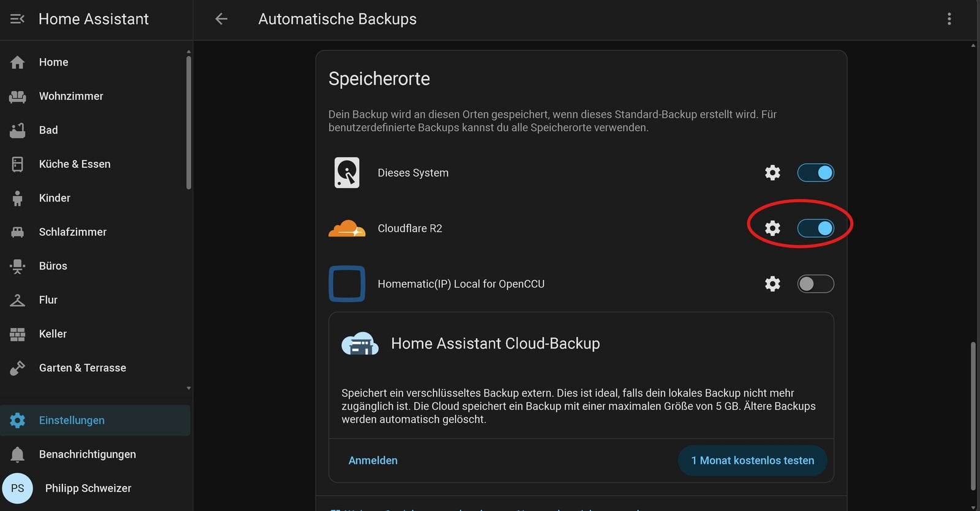The image size is (980, 511).
Task: Open settings gear for Dieses System
Action: click(x=772, y=173)
